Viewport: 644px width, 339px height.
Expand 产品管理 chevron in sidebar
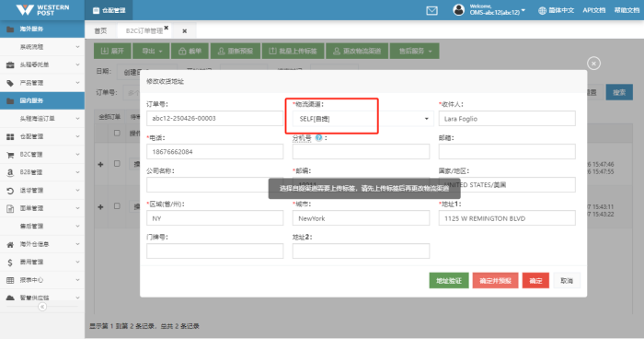[x=77, y=83]
